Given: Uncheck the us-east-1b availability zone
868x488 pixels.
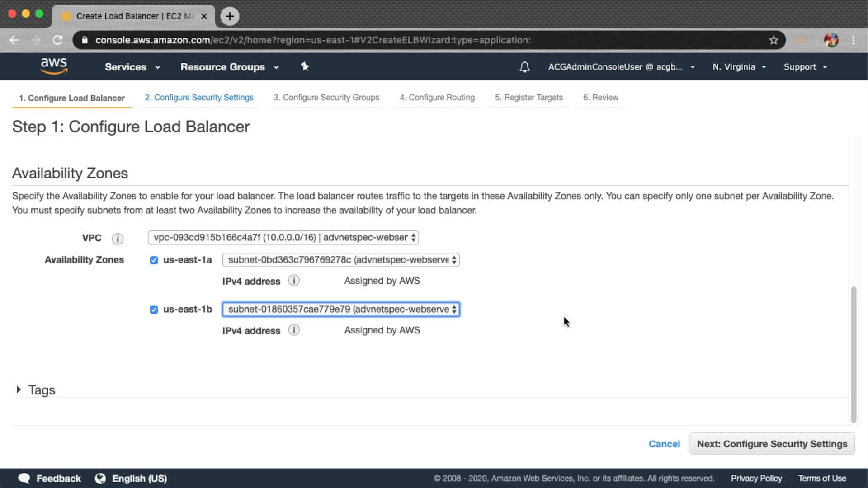Looking at the screenshot, I should tap(154, 310).
